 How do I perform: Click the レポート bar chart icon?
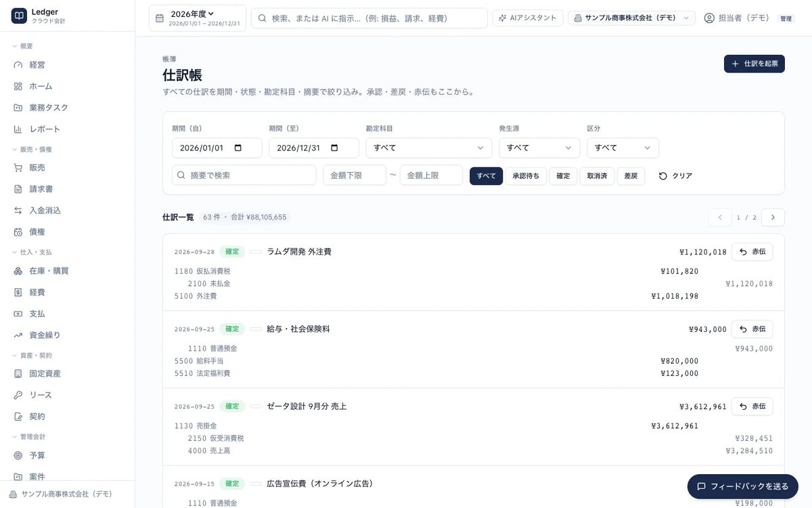tap(18, 129)
